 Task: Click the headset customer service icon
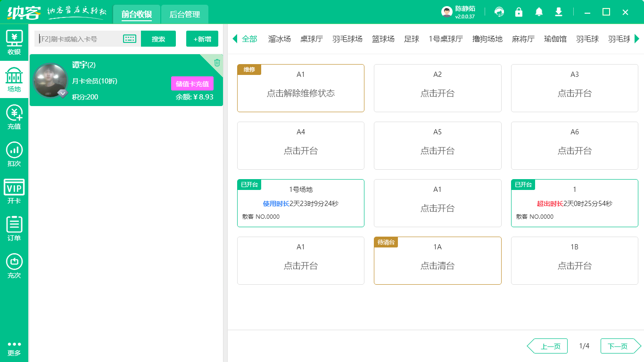pos(498,12)
